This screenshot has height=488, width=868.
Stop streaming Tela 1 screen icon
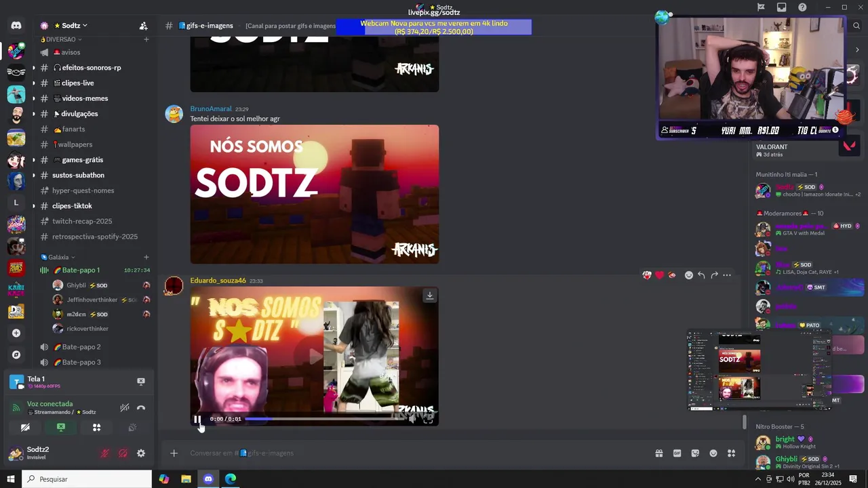coord(141,382)
